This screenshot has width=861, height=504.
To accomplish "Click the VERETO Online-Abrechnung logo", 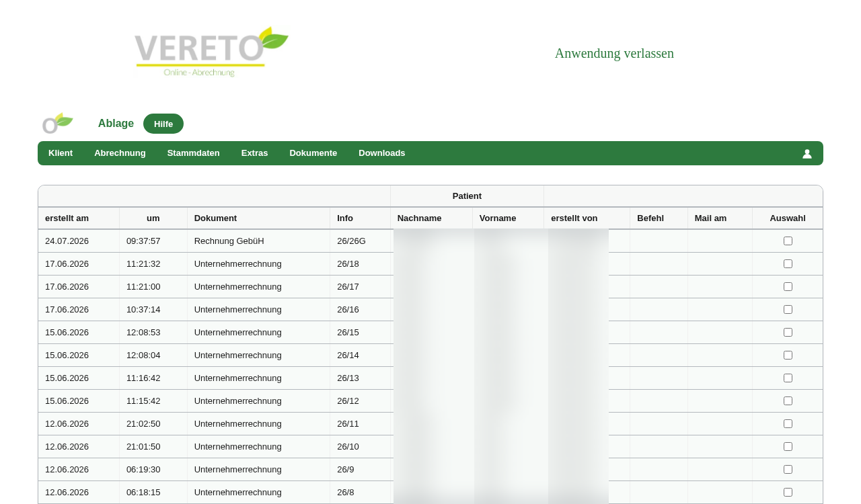I will tap(211, 52).
